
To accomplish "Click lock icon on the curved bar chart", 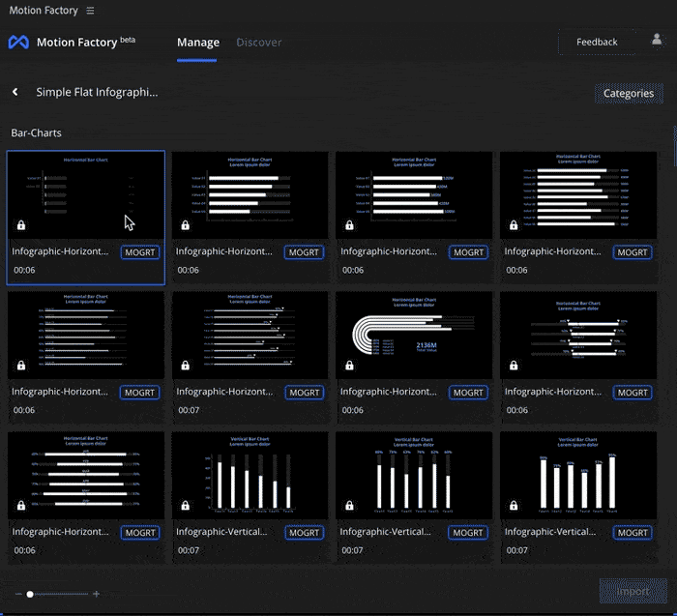I will pos(349,367).
